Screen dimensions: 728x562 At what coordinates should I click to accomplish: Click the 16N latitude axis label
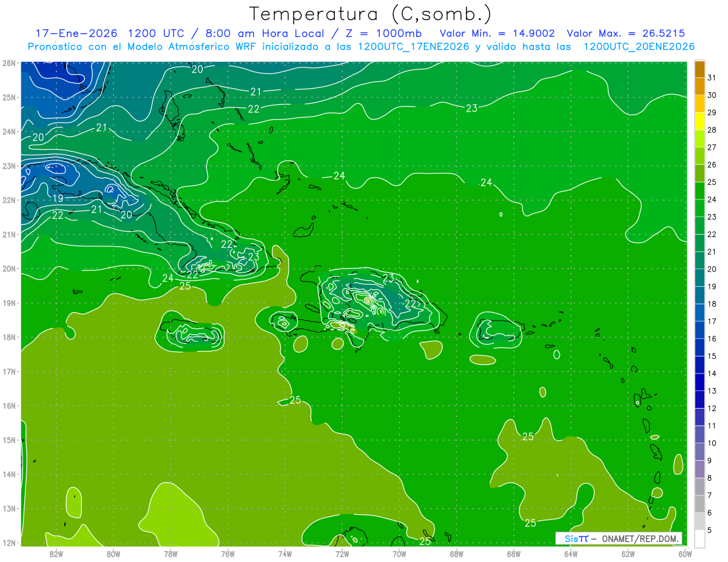pos(9,406)
